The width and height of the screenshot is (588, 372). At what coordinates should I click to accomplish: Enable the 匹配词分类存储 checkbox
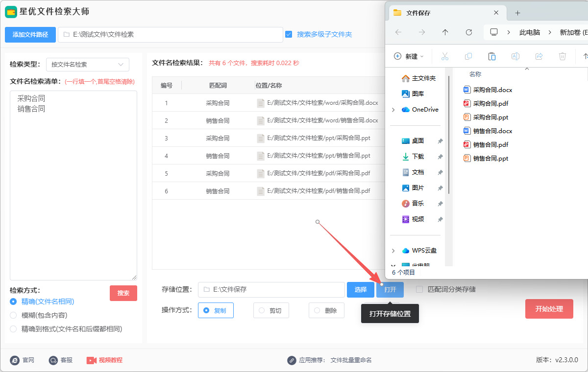[x=419, y=289]
